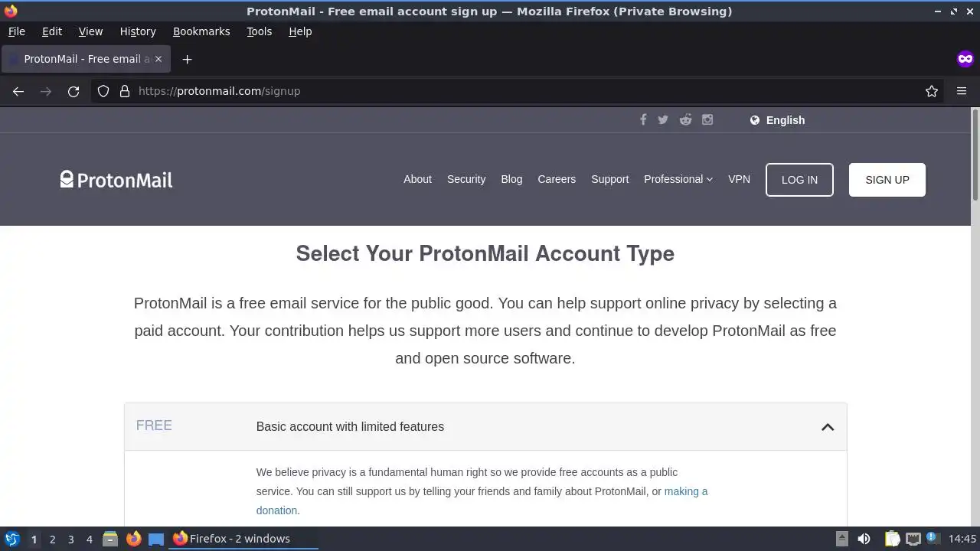This screenshot has width=980, height=551.
Task: Click the volume icon in system tray
Action: (864, 539)
